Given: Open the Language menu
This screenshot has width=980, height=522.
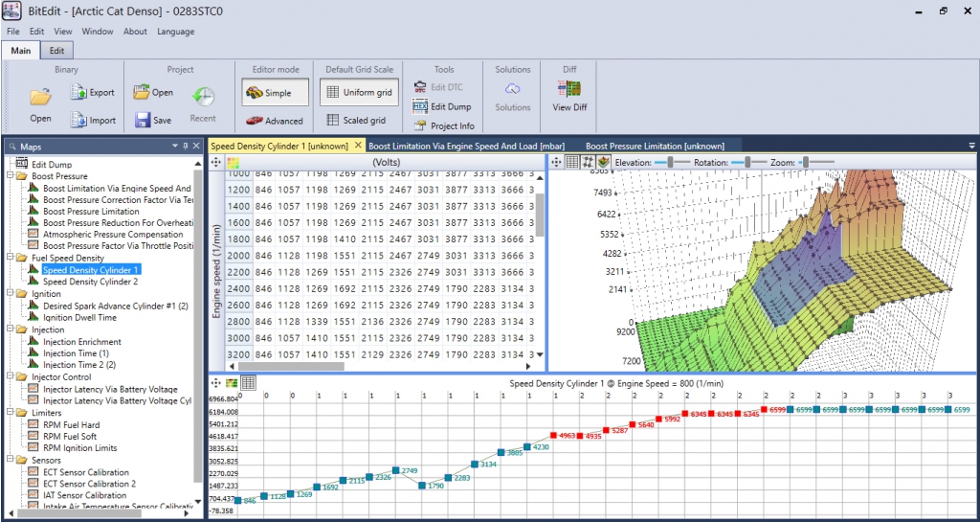Looking at the screenshot, I should pyautogui.click(x=176, y=32).
